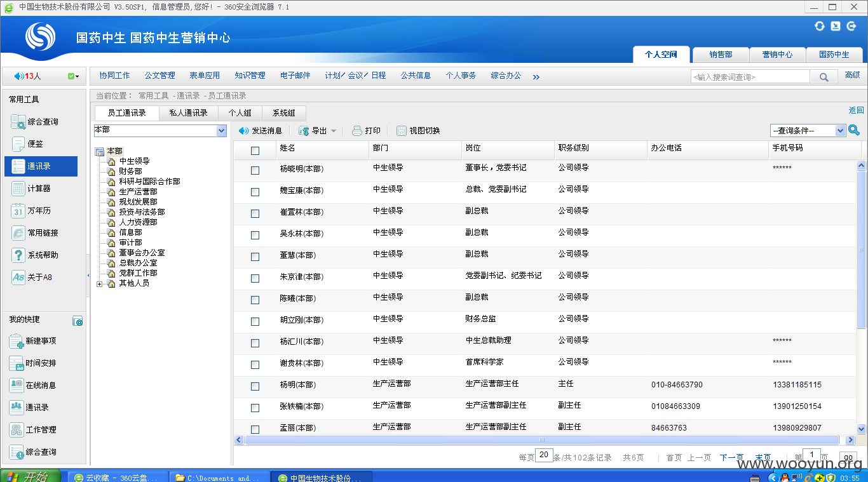The height and width of the screenshot is (482, 868).
Task: Click the 新建事项 shortcut
Action: pyautogui.click(x=33, y=341)
